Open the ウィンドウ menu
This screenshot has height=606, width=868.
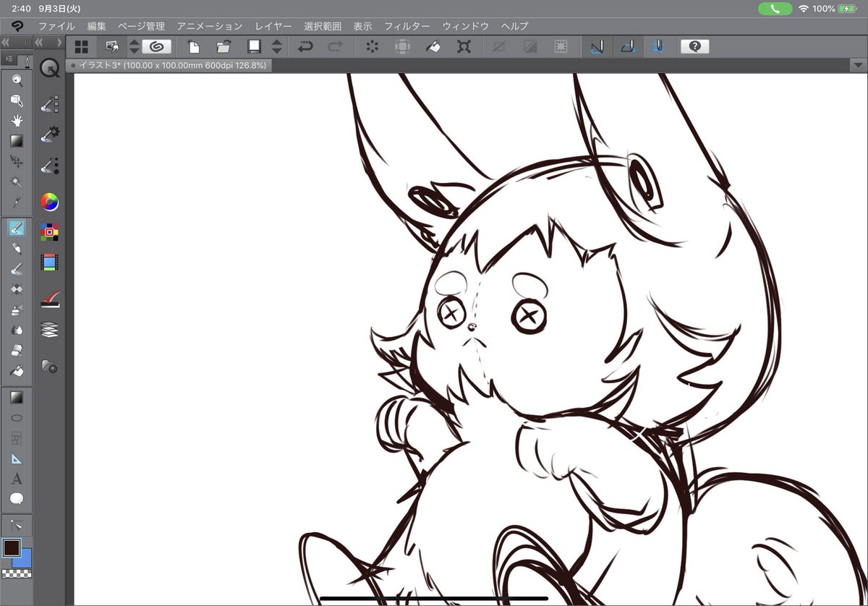tap(465, 26)
